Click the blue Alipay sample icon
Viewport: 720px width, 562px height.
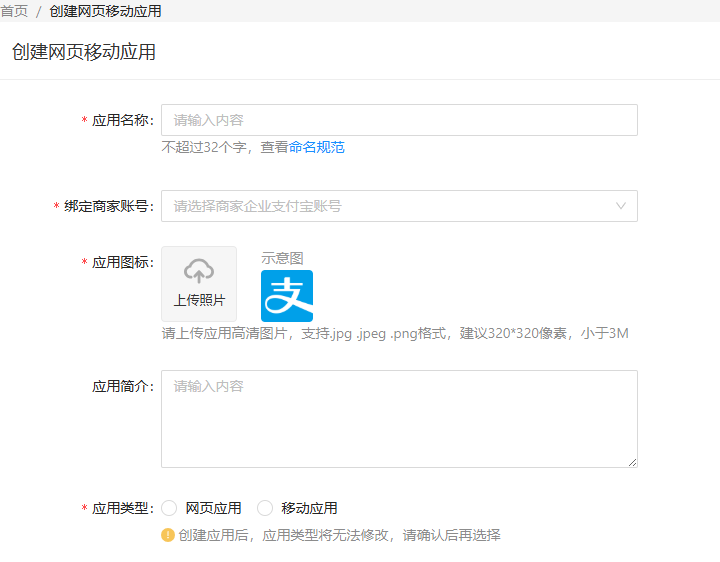click(287, 296)
